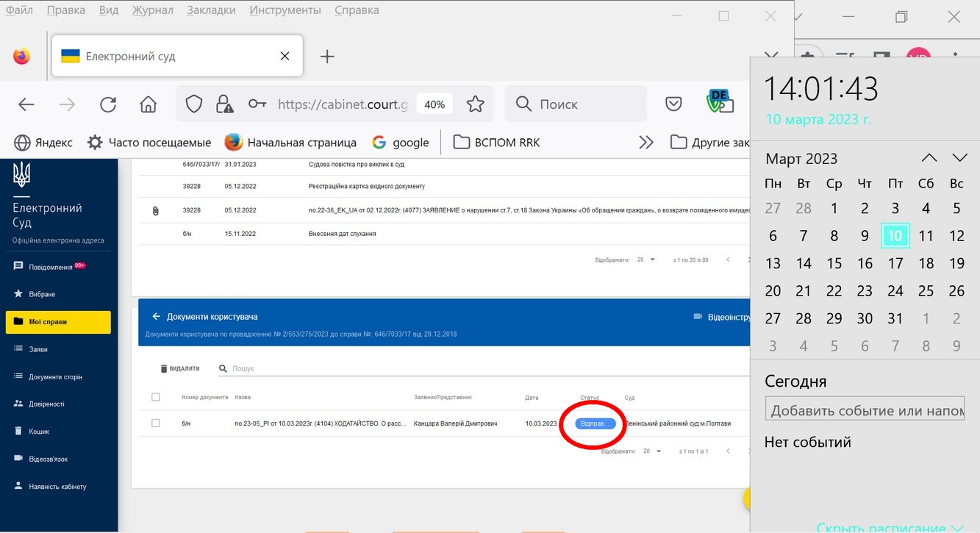Click the trident logo in the sidebar

point(22,175)
